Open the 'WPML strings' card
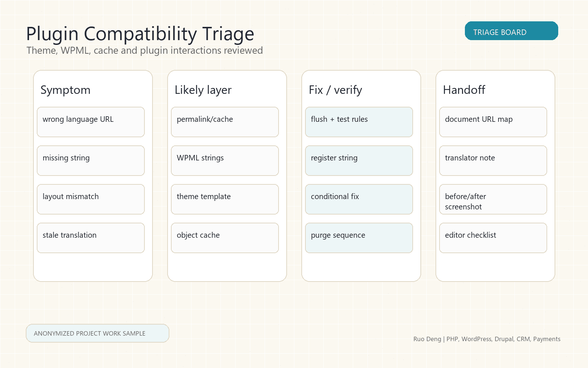The width and height of the screenshot is (588, 368). [x=225, y=161]
